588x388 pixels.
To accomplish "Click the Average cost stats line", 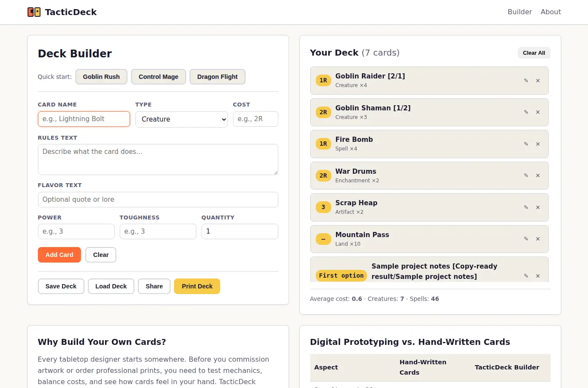I will 374,299.
